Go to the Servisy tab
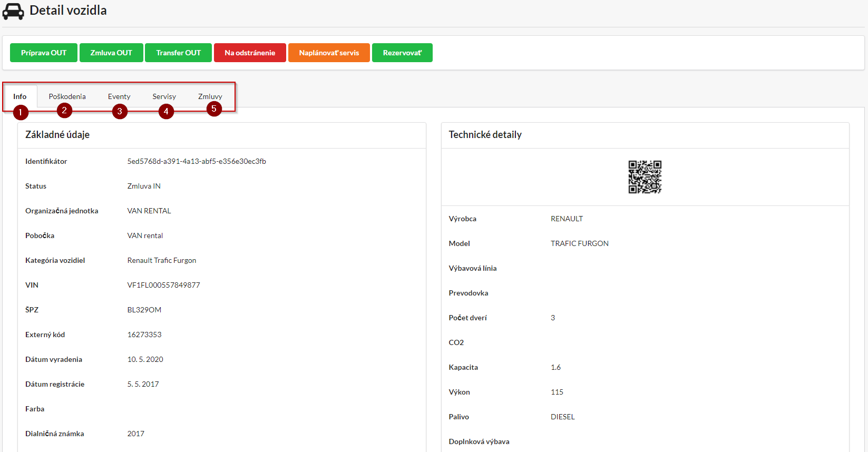Screen dimensions: 868x452 pos(164,96)
